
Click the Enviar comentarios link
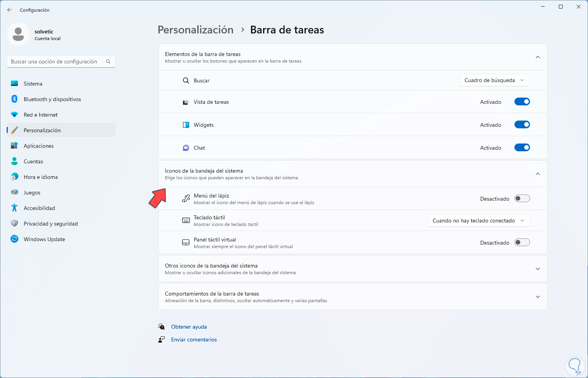tap(194, 339)
